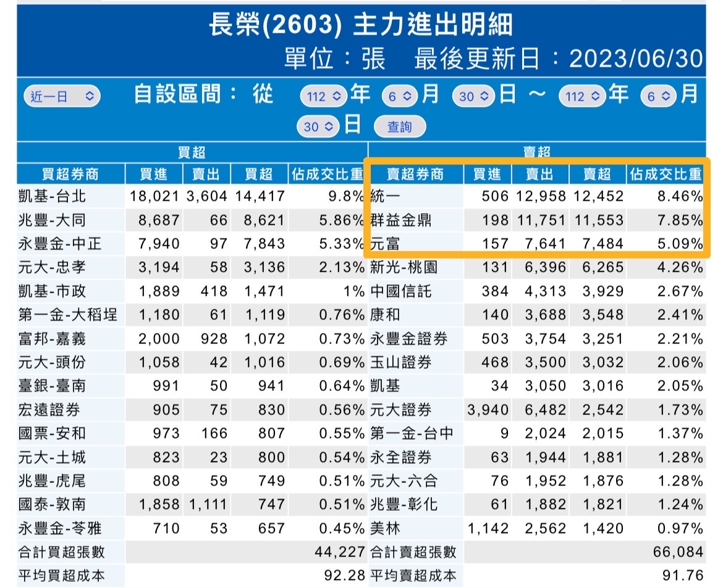The width and height of the screenshot is (723, 588).
Task: Open the start year 112 dropdown
Action: click(323, 96)
